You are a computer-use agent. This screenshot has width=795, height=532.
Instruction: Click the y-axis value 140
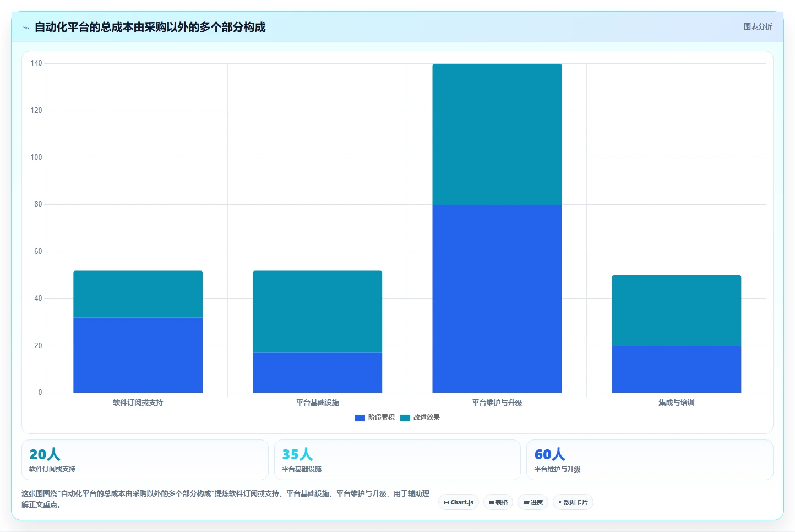[36, 63]
